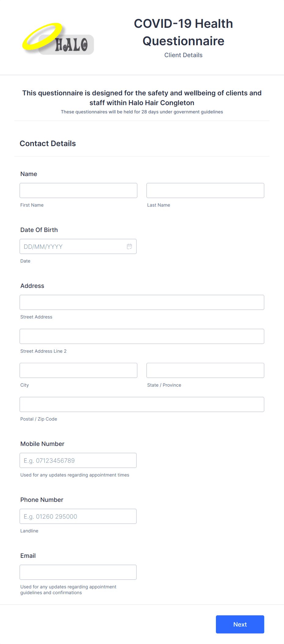The width and height of the screenshot is (284, 644).
Task: Select the Postal / Zip Code field
Action: point(142,404)
